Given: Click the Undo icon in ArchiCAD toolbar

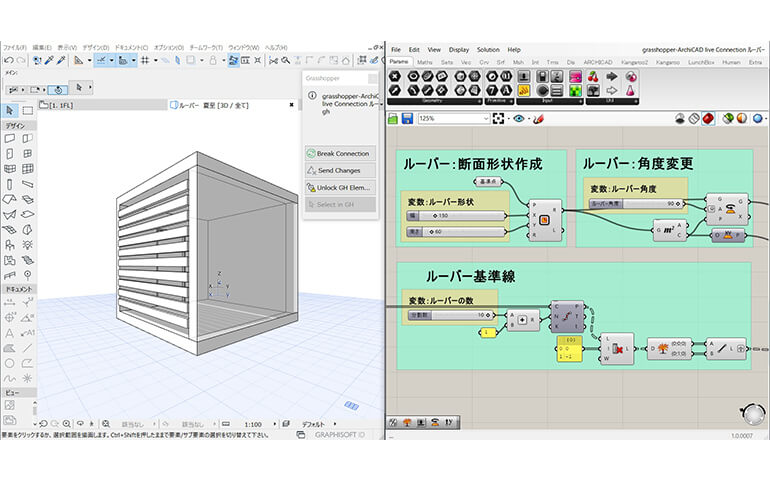Looking at the screenshot, I should pyautogui.click(x=10, y=60).
